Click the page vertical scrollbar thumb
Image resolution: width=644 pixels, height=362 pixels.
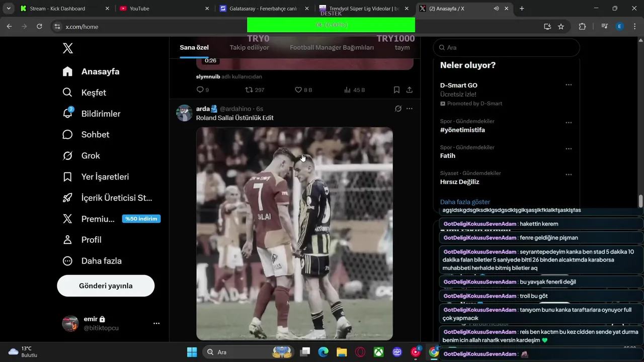coord(640,201)
